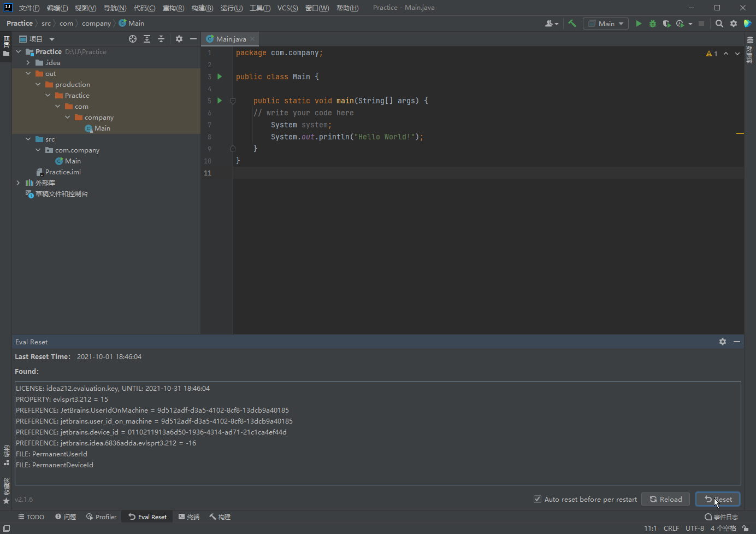Open the VCS menu
The height and width of the screenshot is (534, 756).
click(287, 8)
